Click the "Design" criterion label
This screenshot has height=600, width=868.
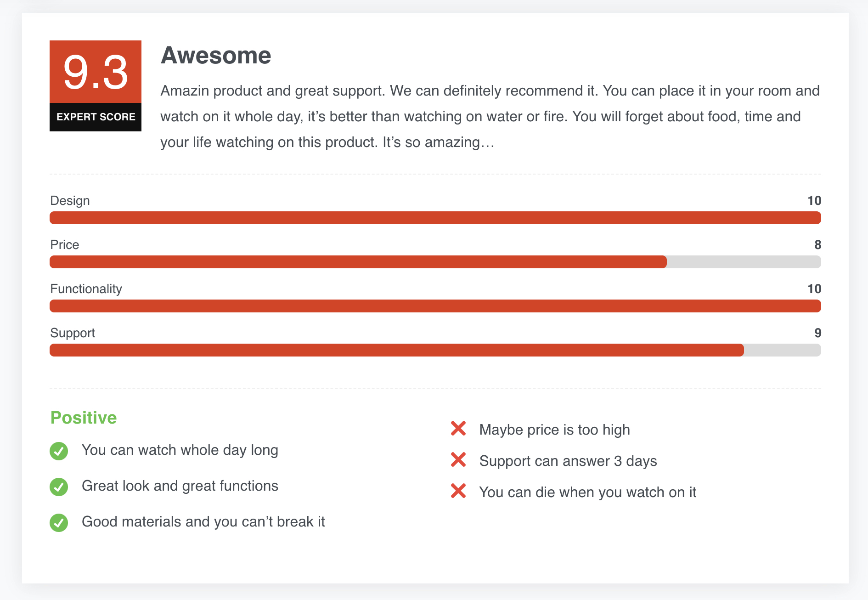click(70, 201)
